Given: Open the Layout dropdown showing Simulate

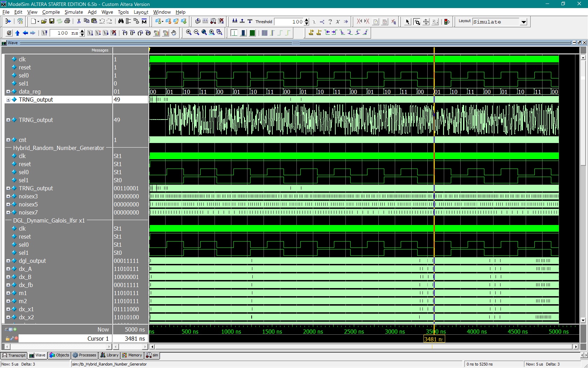Looking at the screenshot, I should [x=524, y=21].
